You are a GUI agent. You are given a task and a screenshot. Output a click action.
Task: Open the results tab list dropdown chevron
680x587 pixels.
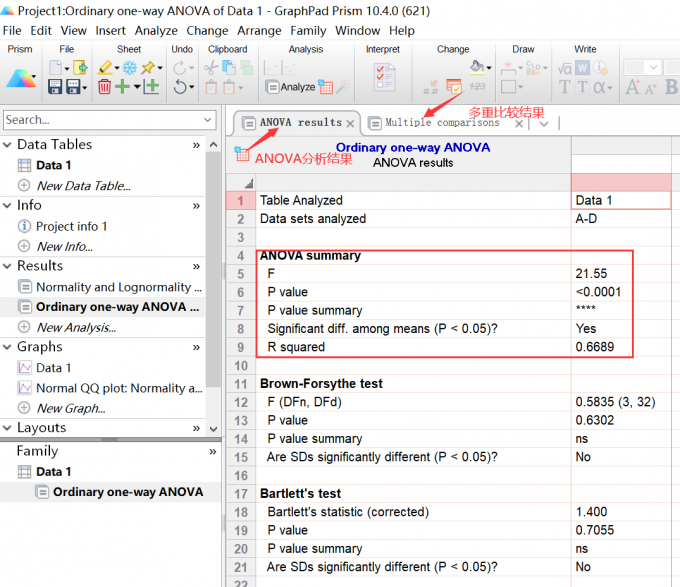point(543,124)
